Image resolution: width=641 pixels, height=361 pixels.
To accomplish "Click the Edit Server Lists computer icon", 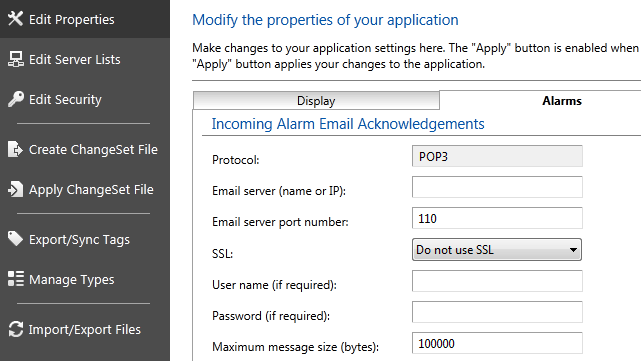I will (x=16, y=59).
